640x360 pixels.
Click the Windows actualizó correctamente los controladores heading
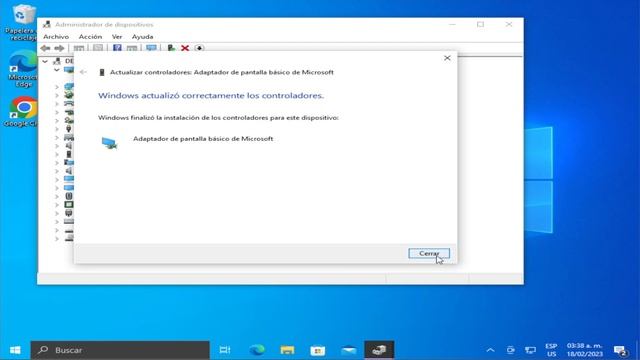[211, 96]
